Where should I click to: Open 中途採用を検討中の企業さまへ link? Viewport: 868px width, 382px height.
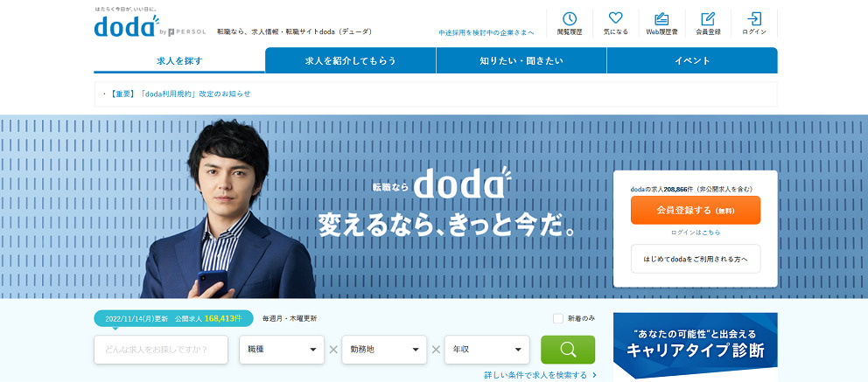486,32
